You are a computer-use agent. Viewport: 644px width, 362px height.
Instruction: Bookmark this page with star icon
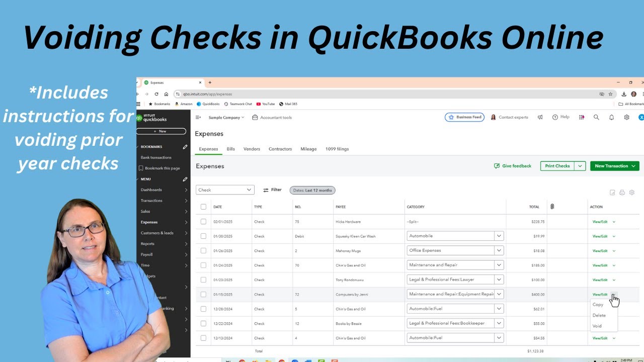(x=610, y=94)
